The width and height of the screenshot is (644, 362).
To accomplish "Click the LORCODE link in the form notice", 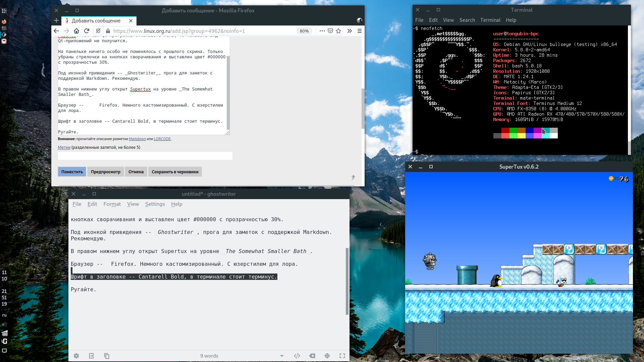I will pos(162,138).
